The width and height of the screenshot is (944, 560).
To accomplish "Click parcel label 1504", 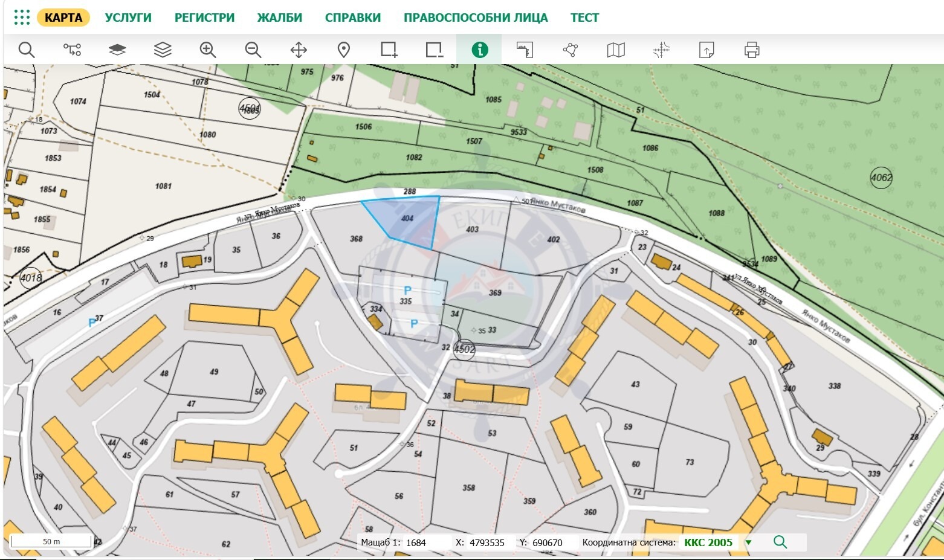I will click(152, 94).
